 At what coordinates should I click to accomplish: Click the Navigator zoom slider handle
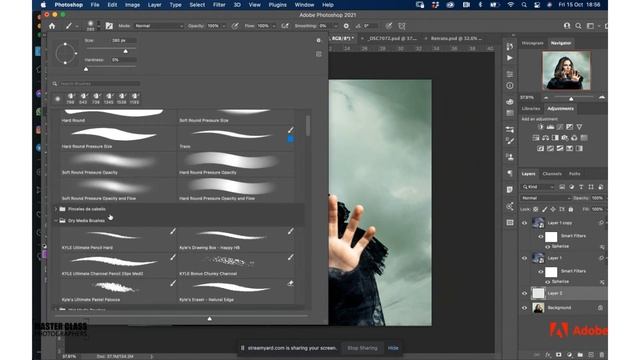pyautogui.click(x=571, y=99)
